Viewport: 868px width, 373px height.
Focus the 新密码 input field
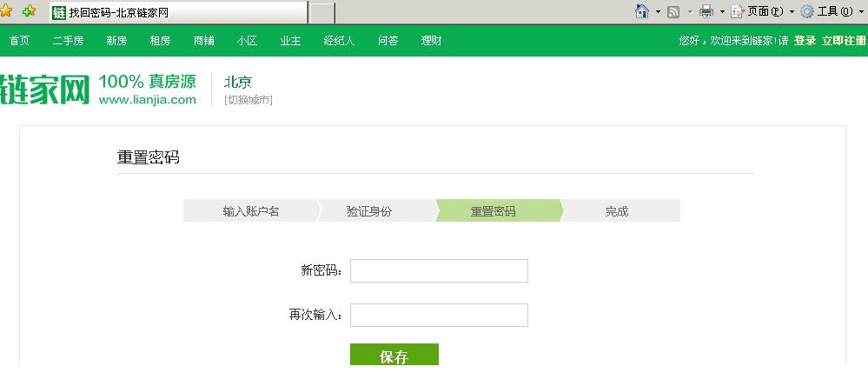pos(439,270)
